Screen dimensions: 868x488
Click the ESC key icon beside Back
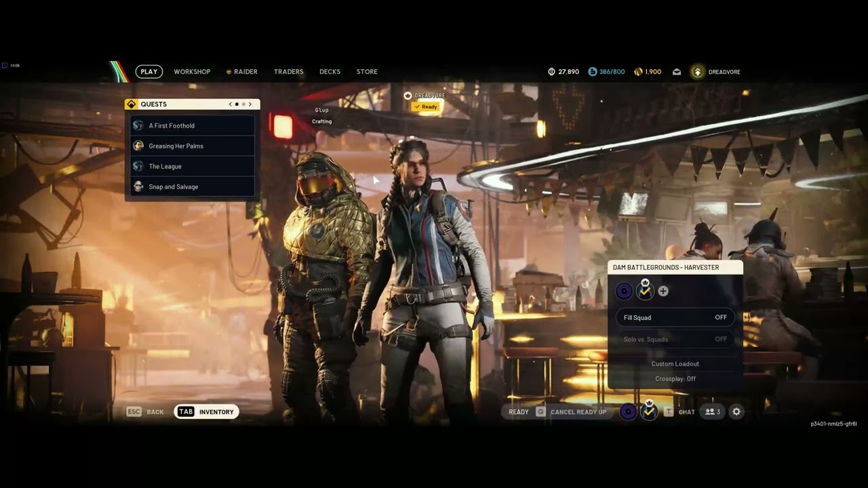coord(134,411)
